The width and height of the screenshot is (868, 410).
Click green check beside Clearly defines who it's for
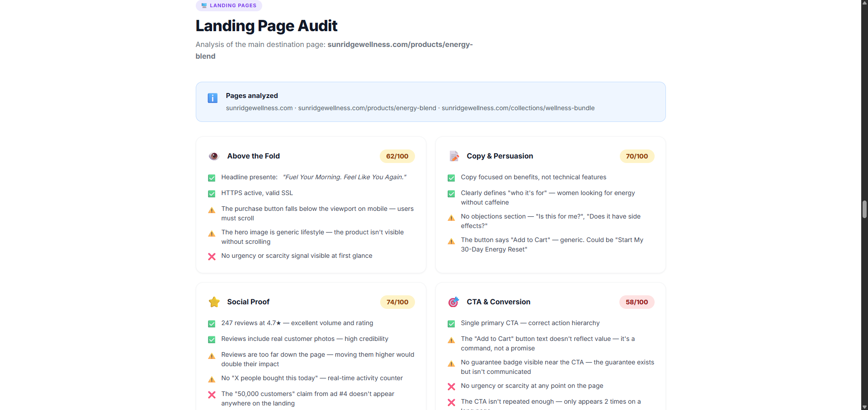click(451, 194)
